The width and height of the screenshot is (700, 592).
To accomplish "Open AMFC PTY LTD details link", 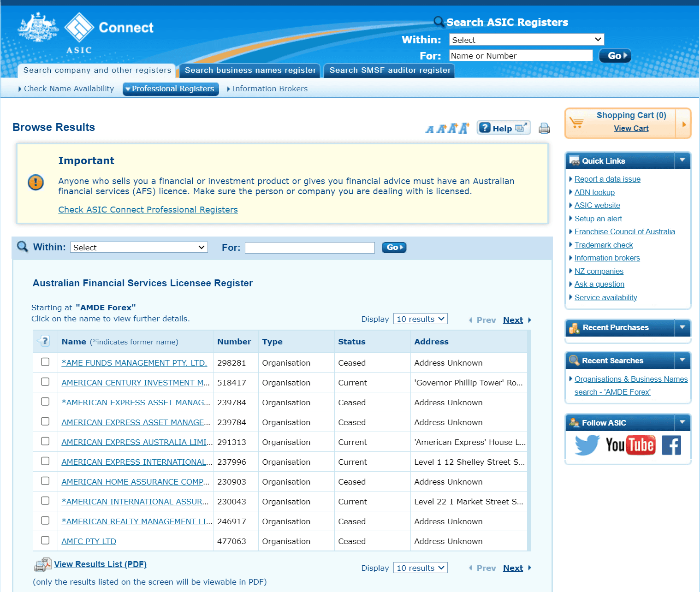I will click(x=89, y=541).
